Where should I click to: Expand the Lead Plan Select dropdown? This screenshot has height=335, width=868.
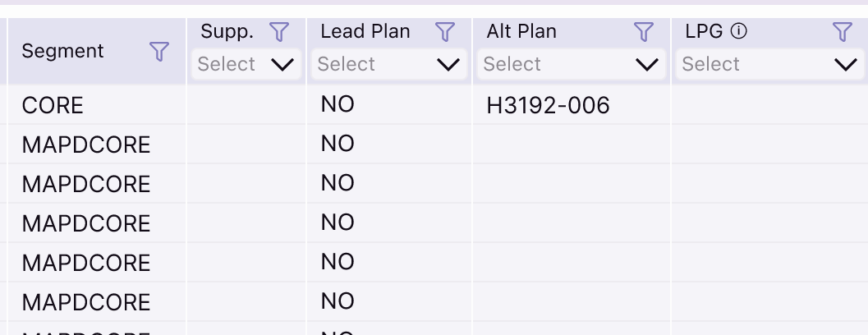tap(388, 64)
